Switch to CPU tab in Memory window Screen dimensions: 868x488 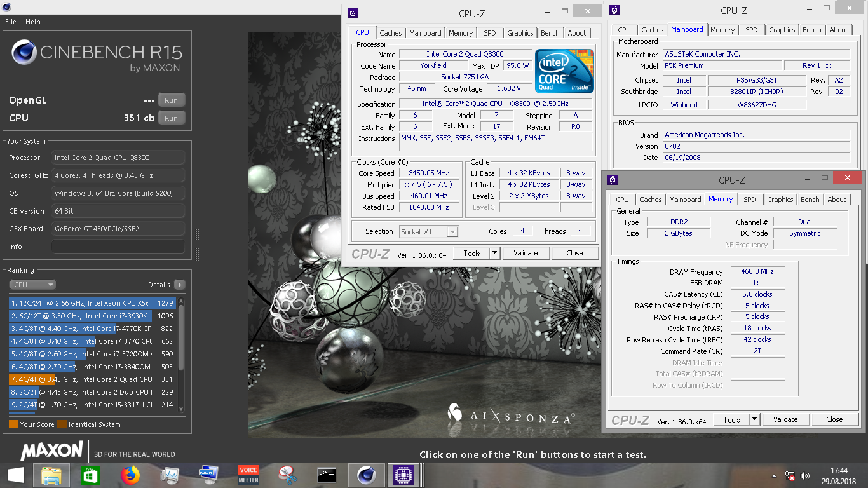[623, 200]
